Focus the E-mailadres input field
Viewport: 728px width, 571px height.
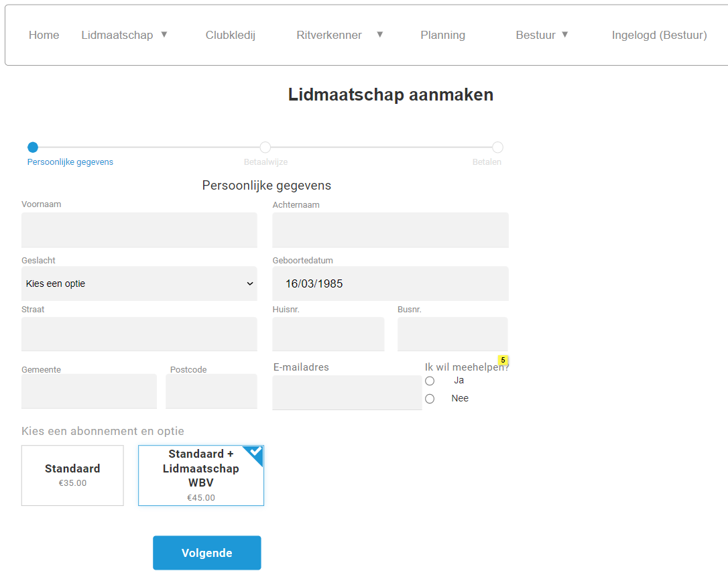[347, 392]
